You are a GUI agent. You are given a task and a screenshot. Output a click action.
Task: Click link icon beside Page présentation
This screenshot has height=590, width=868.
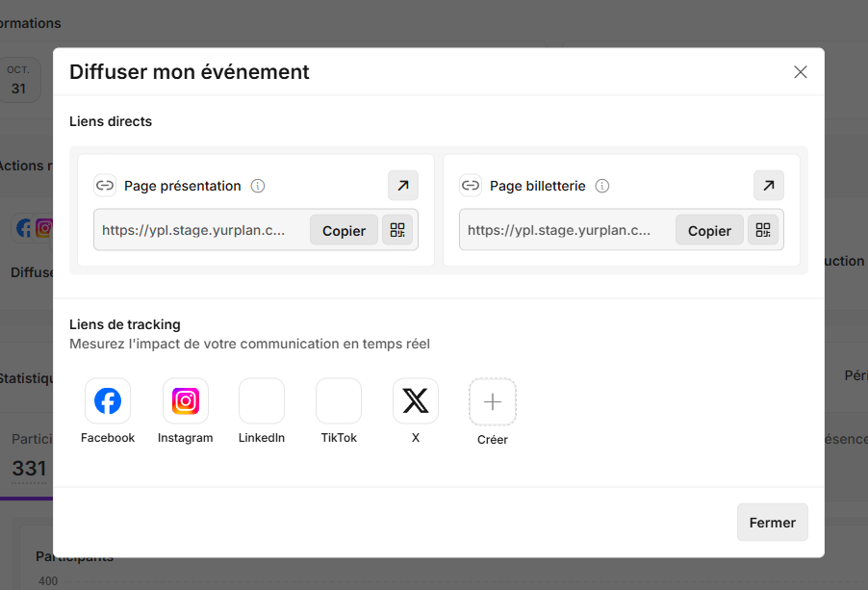pyautogui.click(x=105, y=186)
